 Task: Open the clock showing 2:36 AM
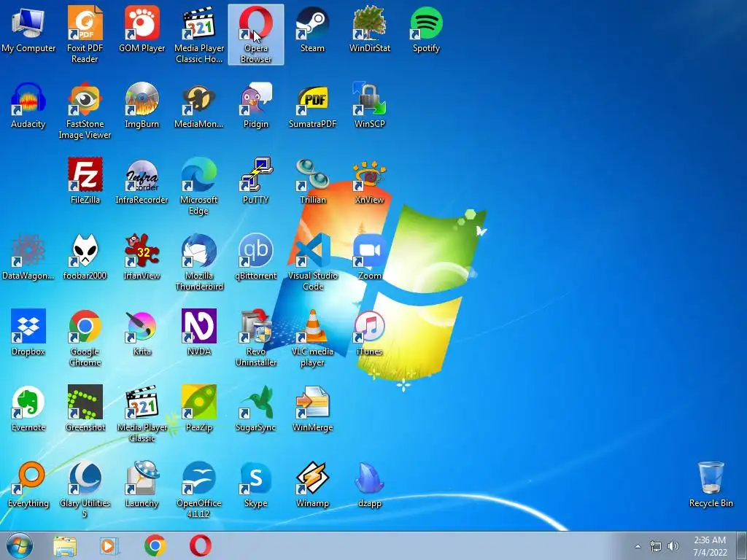pos(710,546)
